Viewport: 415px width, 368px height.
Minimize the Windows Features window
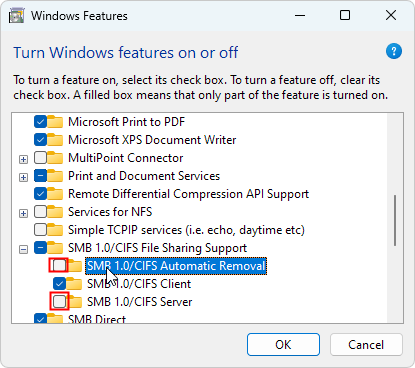point(300,15)
